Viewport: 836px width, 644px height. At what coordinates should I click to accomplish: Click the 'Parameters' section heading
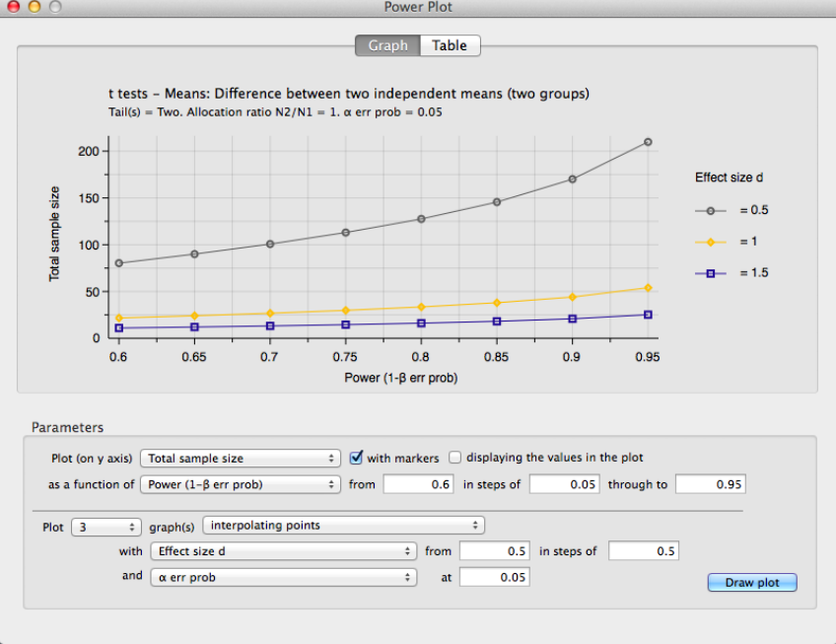[x=68, y=427]
